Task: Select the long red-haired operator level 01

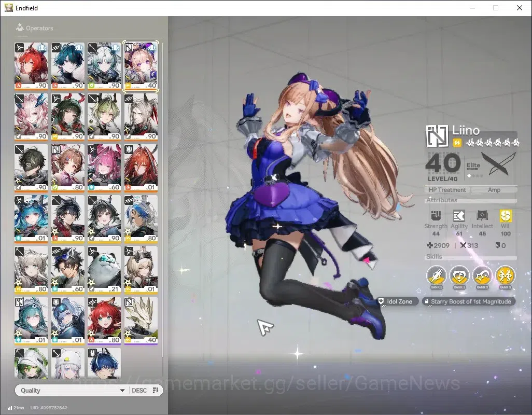Action: click(x=141, y=168)
